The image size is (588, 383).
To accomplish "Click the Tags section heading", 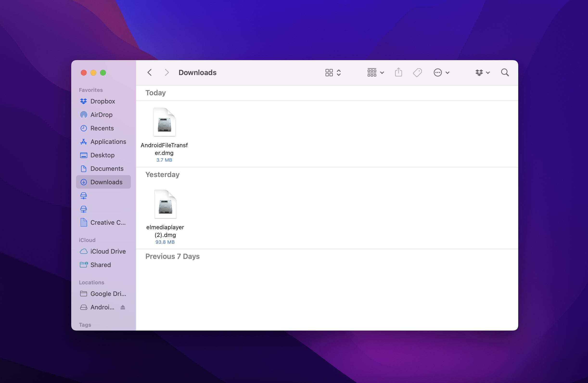I will pos(85,325).
